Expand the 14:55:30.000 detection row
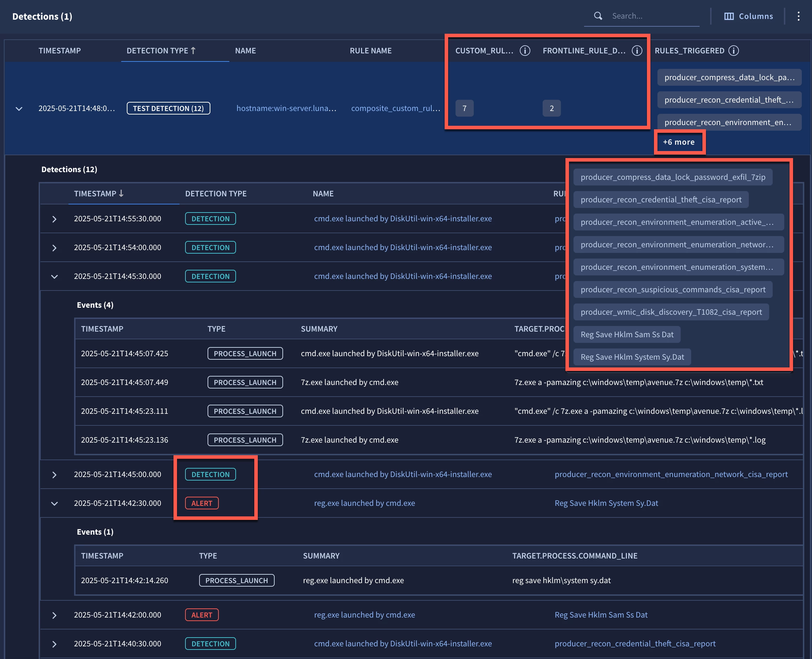Screen dimensions: 812x659 coord(54,219)
